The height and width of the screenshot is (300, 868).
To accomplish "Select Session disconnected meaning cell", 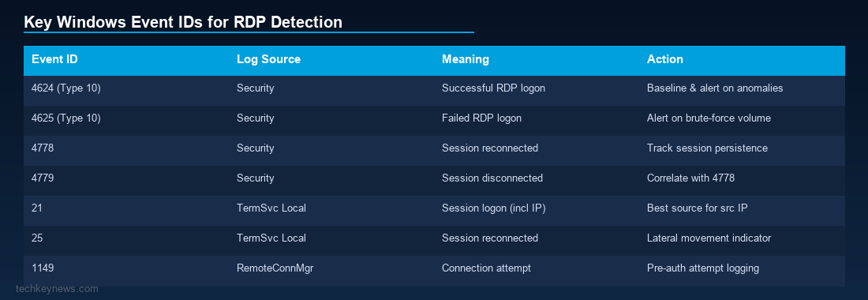I will coord(492,178).
